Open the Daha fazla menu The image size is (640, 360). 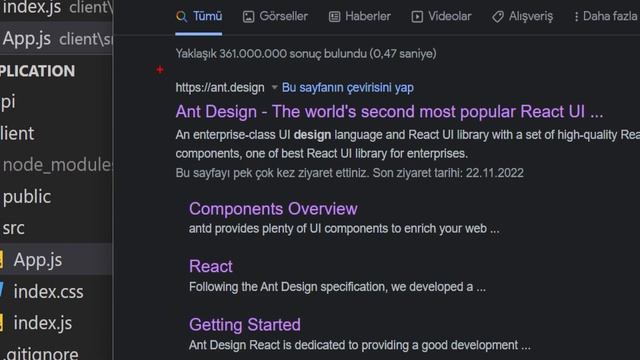pos(606,16)
